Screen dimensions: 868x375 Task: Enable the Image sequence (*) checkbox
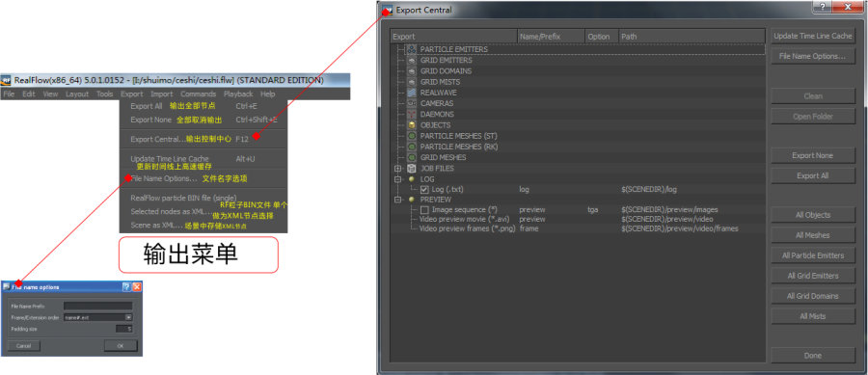(424, 209)
